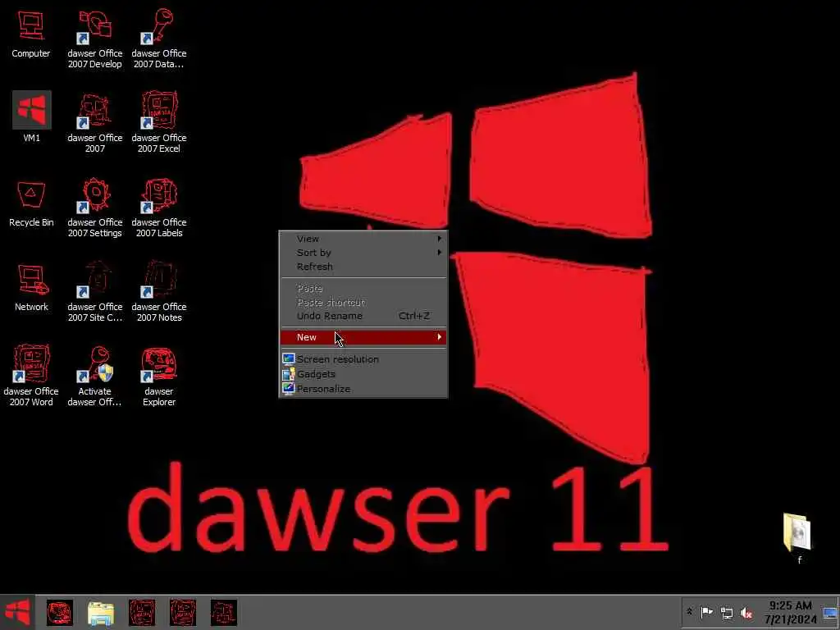Select dawser Office 2007 Notes shortcut
Screen dimensions: 840x630
pos(159,292)
